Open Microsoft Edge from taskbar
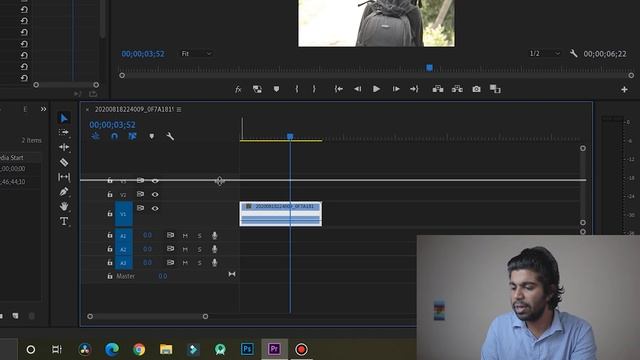 click(112, 349)
